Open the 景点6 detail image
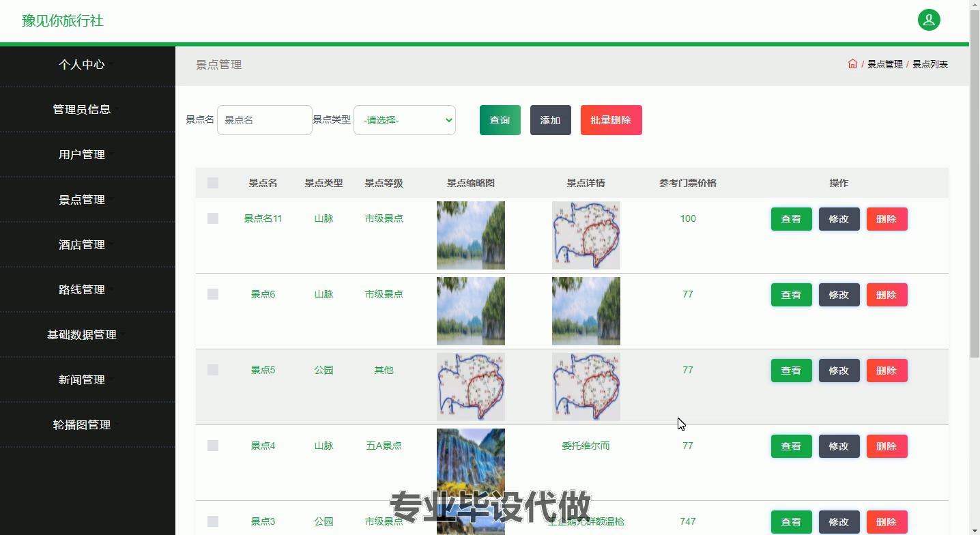The image size is (980, 535). 586,311
